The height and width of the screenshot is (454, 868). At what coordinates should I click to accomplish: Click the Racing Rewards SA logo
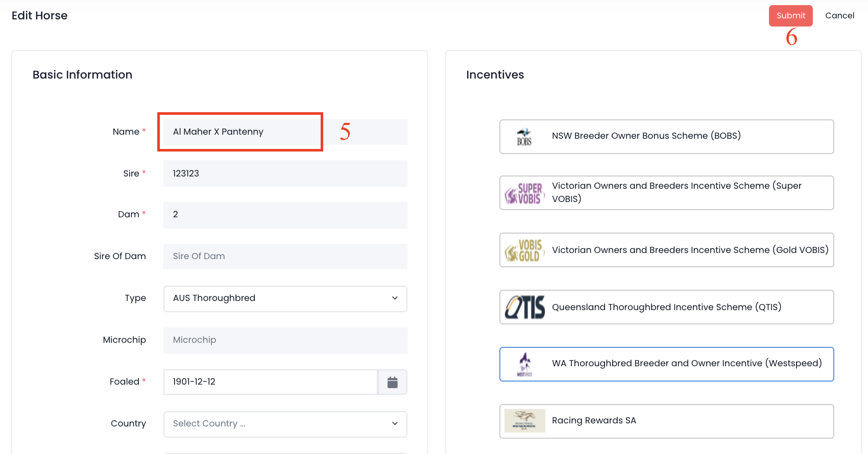(x=524, y=421)
